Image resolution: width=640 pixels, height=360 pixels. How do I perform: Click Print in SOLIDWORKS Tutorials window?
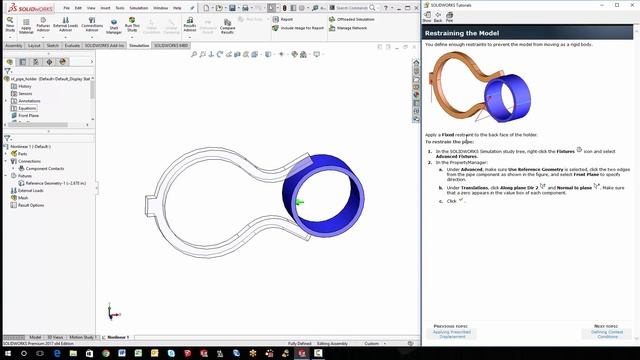pyautogui.click(x=449, y=17)
